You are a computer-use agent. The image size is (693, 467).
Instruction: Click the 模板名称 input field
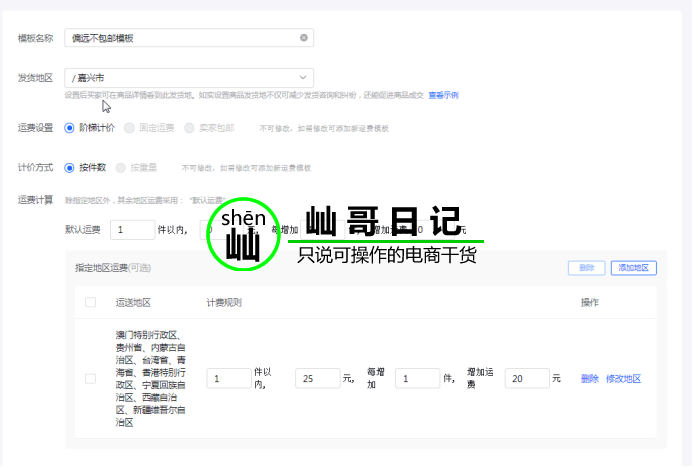click(189, 38)
